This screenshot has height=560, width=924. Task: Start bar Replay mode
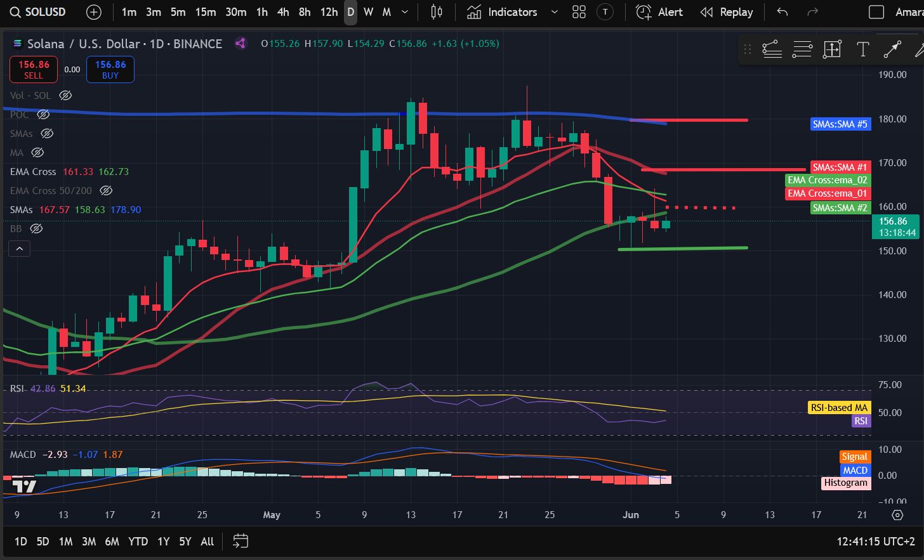click(x=726, y=12)
